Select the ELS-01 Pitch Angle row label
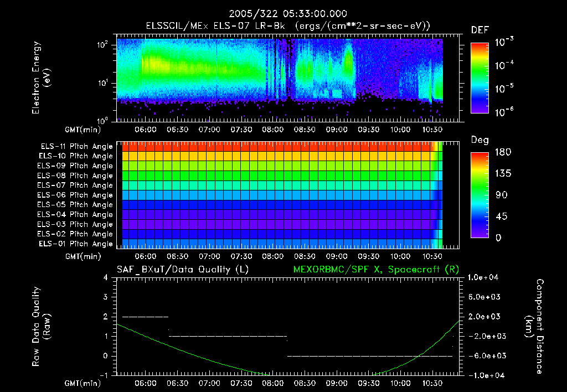The height and width of the screenshot is (392, 567). (x=76, y=244)
